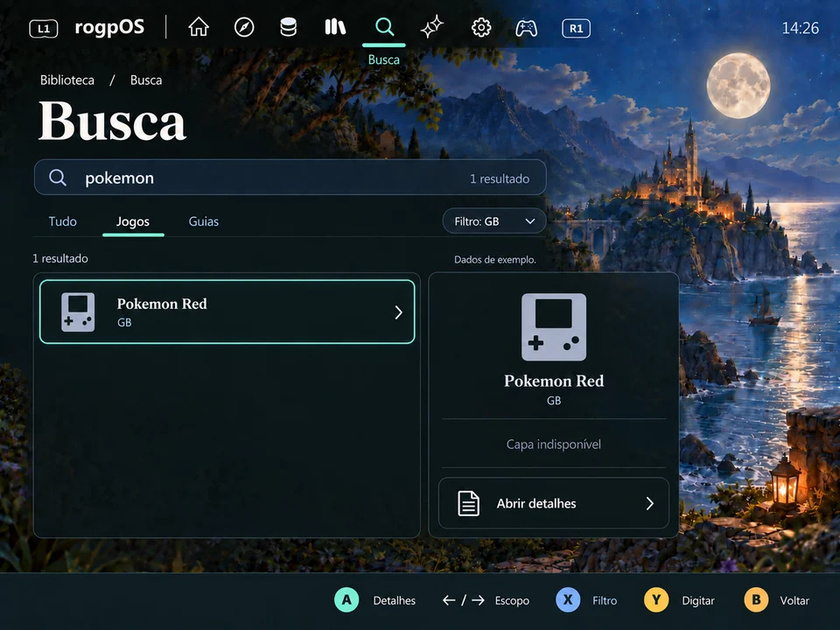Viewport: 840px width, 630px height.
Task: Click the green A button hint
Action: (x=346, y=600)
